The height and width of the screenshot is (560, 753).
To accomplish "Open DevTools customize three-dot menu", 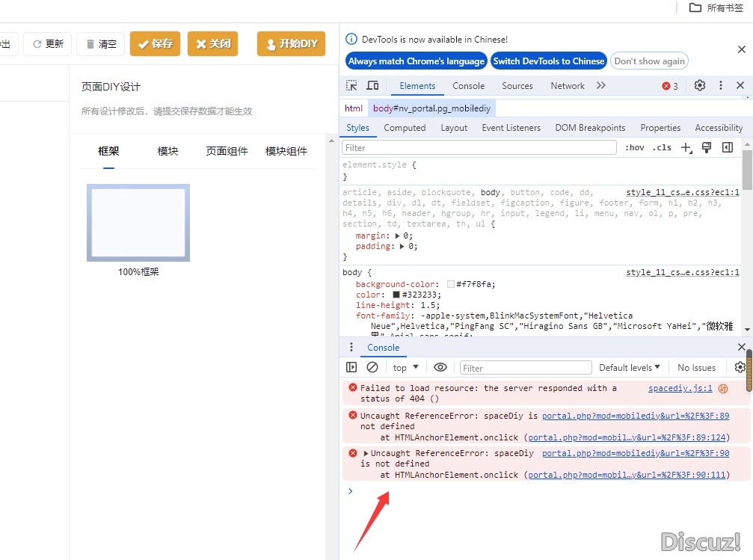I will [x=720, y=85].
